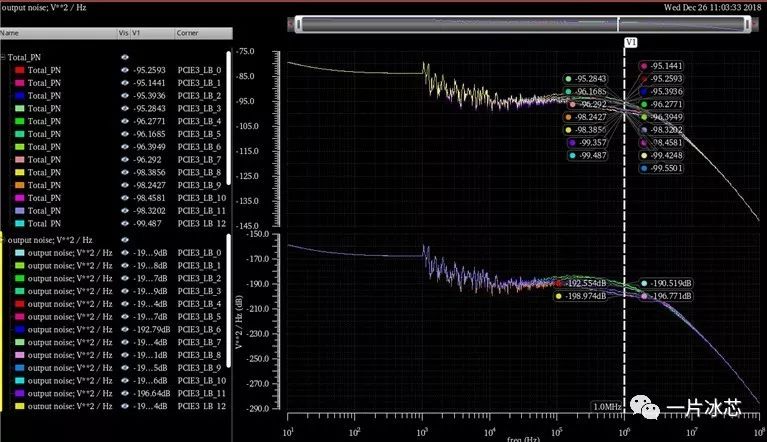Click the right handle of the zoom range bar
Screen dimensions: 767x442
click(747, 24)
